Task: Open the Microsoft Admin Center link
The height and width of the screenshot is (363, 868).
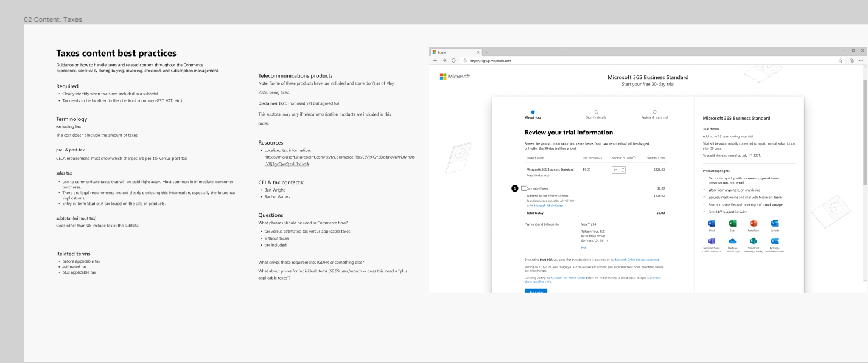Action: 549,206
